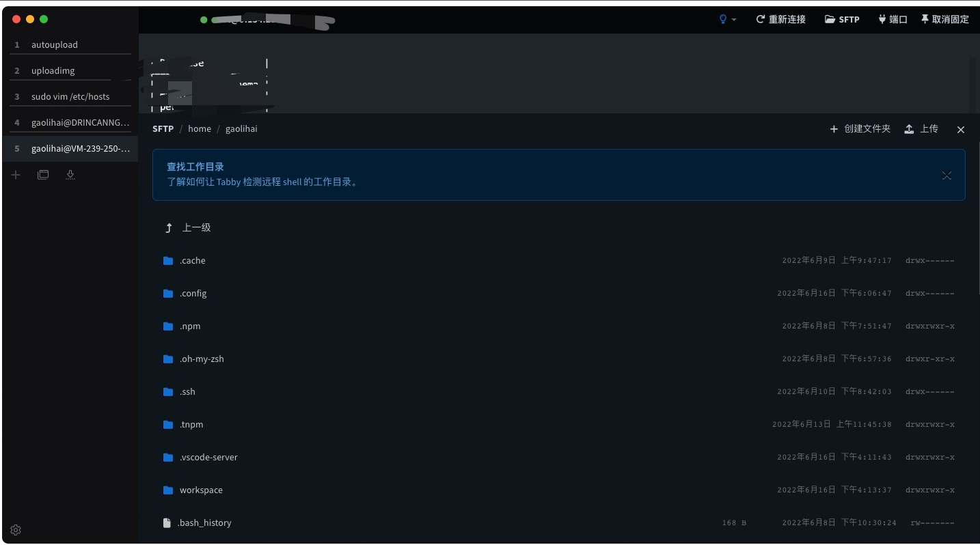Select tab 3 labeled sudo vim /etc/hosts
The image size is (980, 545).
tap(70, 96)
